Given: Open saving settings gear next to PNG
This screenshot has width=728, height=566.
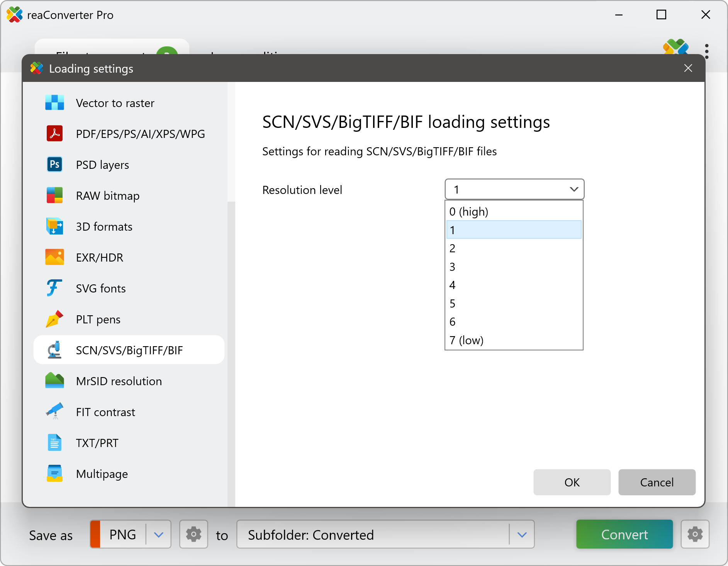Looking at the screenshot, I should coord(193,534).
